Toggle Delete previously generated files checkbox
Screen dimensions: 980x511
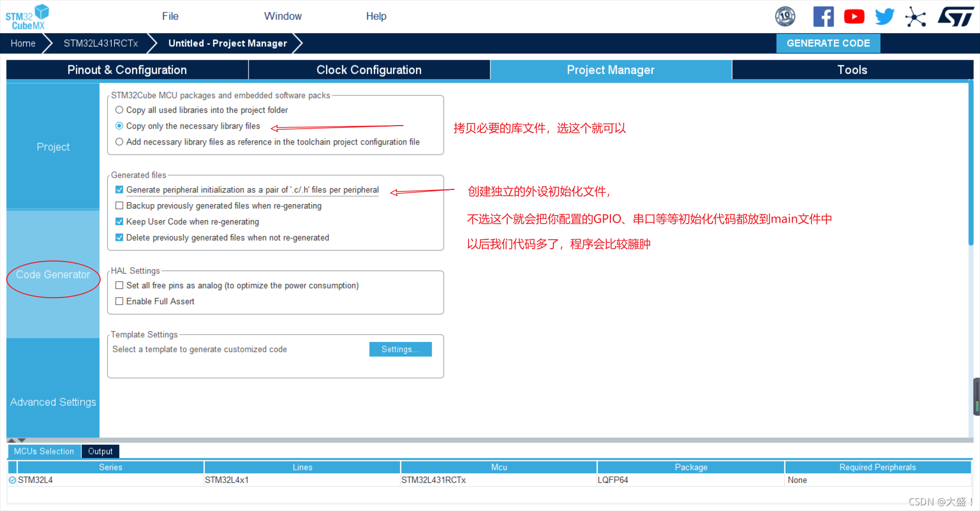[119, 237]
